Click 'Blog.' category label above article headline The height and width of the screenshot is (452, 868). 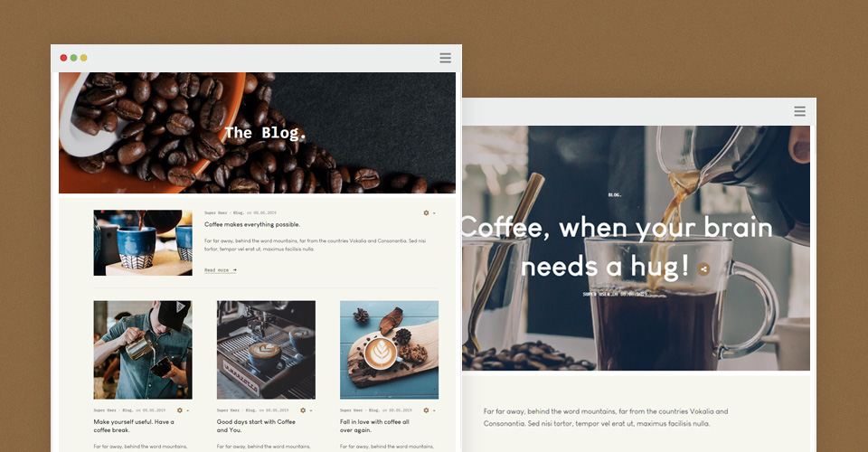[615, 195]
